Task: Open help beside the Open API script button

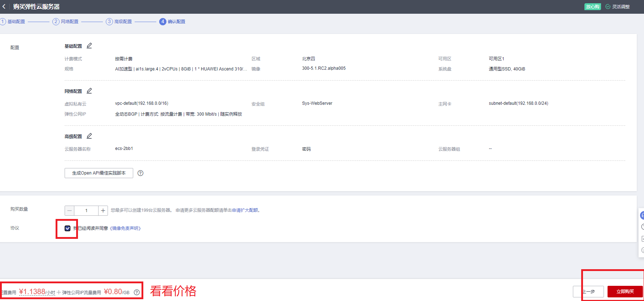Action: tap(140, 173)
